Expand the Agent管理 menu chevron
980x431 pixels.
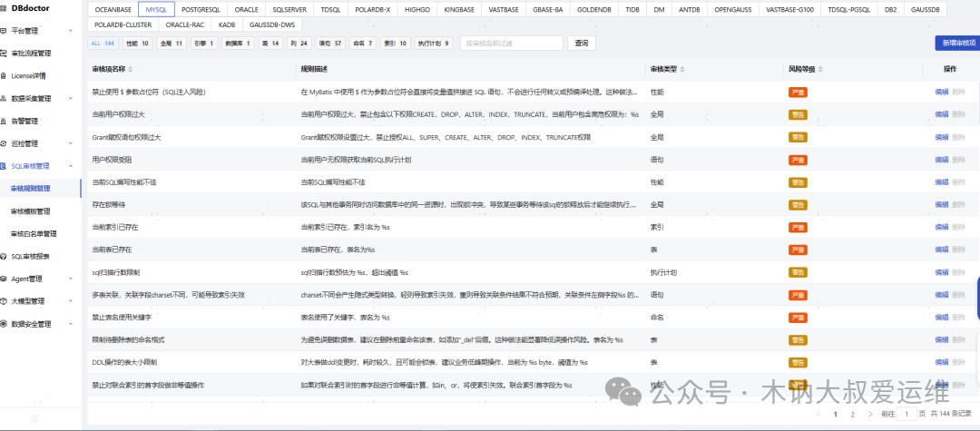pos(71,279)
